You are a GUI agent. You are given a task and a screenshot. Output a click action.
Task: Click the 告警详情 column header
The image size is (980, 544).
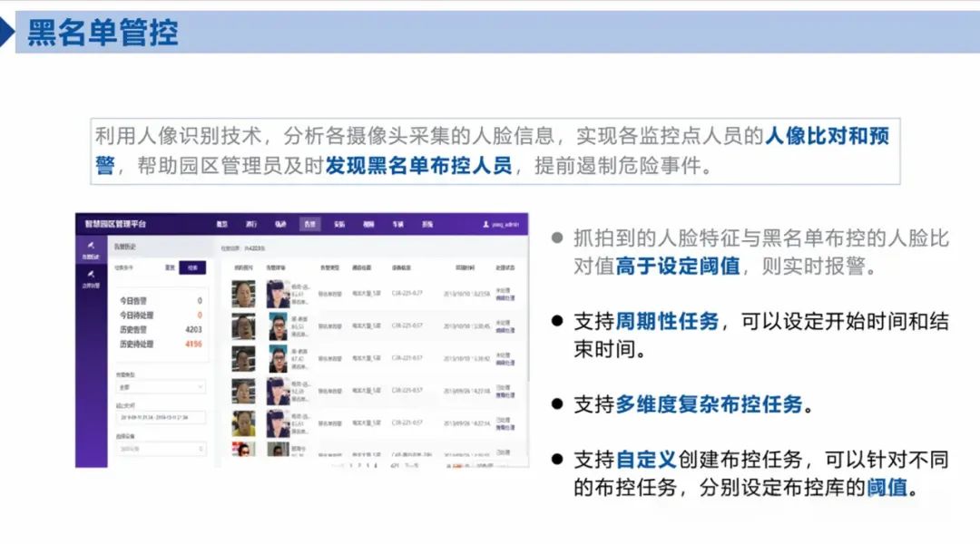(x=276, y=267)
